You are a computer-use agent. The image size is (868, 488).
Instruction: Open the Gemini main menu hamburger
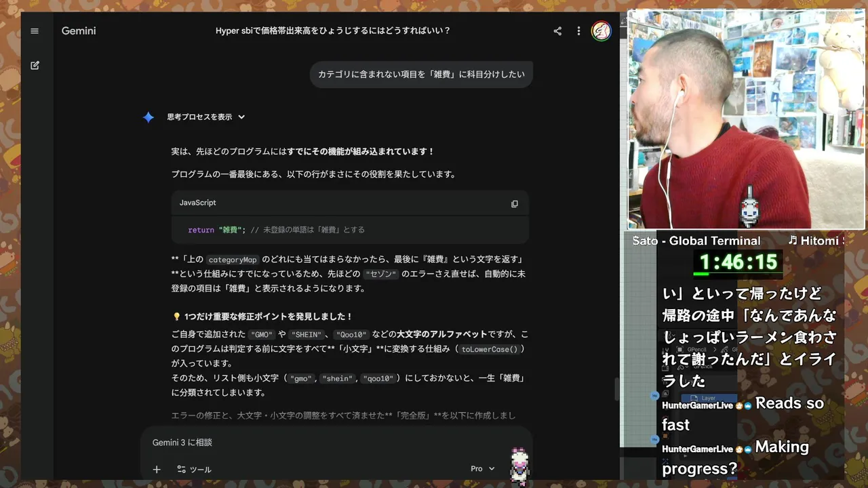pos(35,31)
